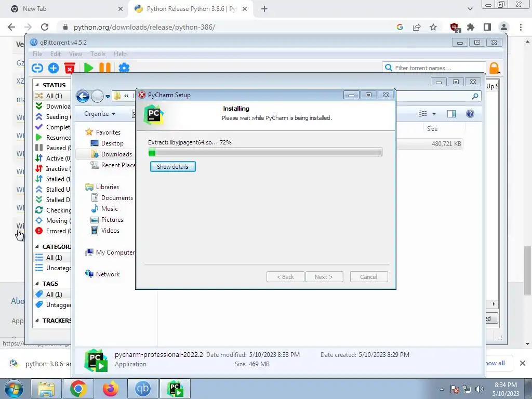Image resolution: width=532 pixels, height=399 pixels.
Task: Collapse CATEGORIES section in qBittorrent
Action: tap(37, 247)
